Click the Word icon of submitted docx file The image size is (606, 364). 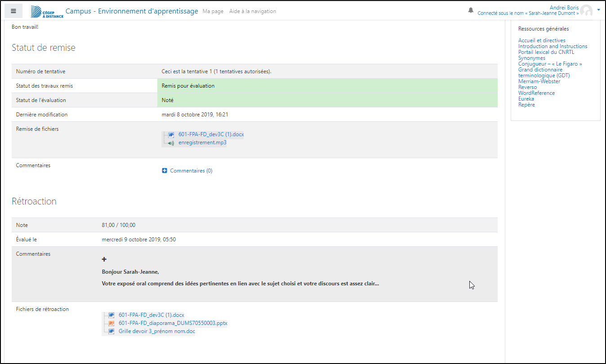tap(171, 134)
